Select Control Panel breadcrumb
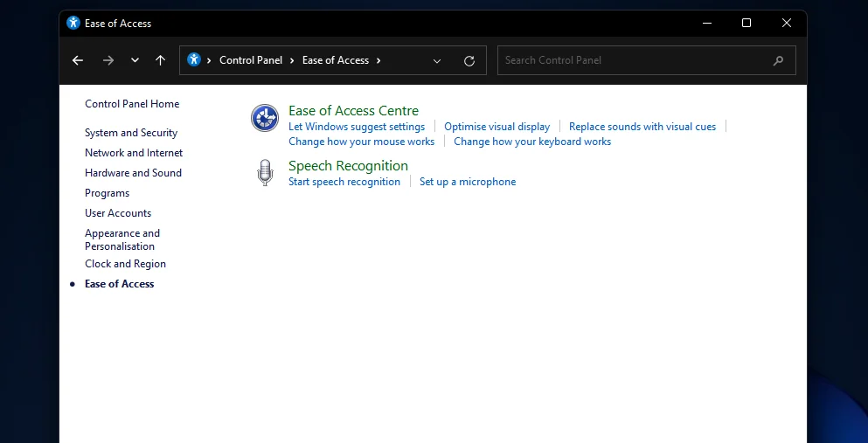This screenshot has width=868, height=443. 251,60
